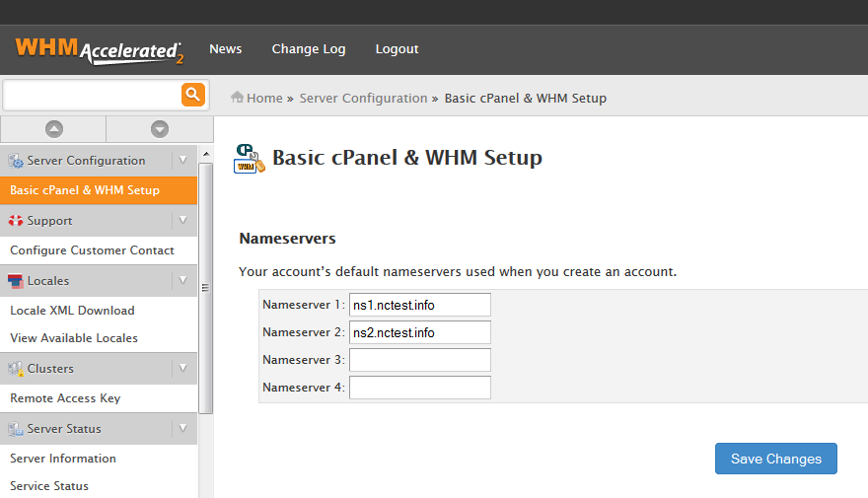The width and height of the screenshot is (868, 498).
Task: Click the collapse-all up arrow button
Action: coord(54,129)
